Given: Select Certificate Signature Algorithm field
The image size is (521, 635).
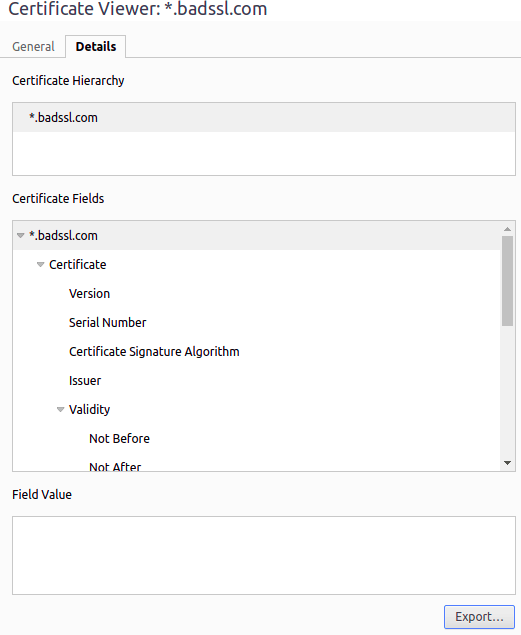Looking at the screenshot, I should click(154, 352).
